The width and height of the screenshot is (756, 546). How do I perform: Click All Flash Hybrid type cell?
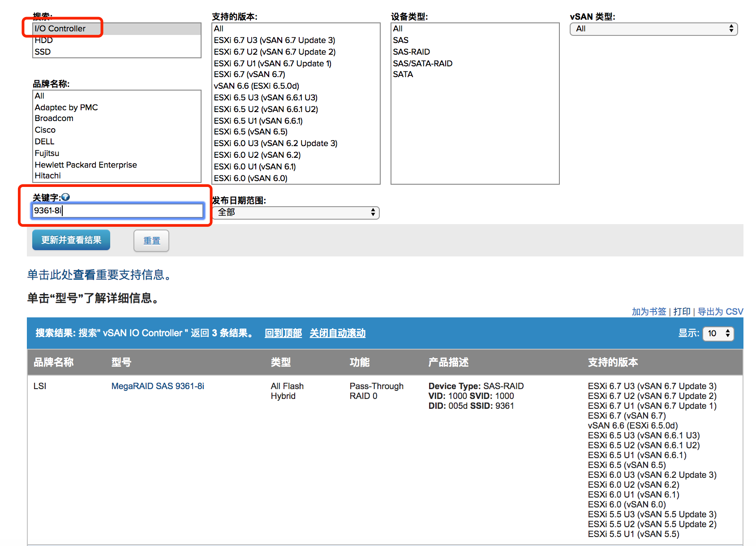[x=287, y=391]
